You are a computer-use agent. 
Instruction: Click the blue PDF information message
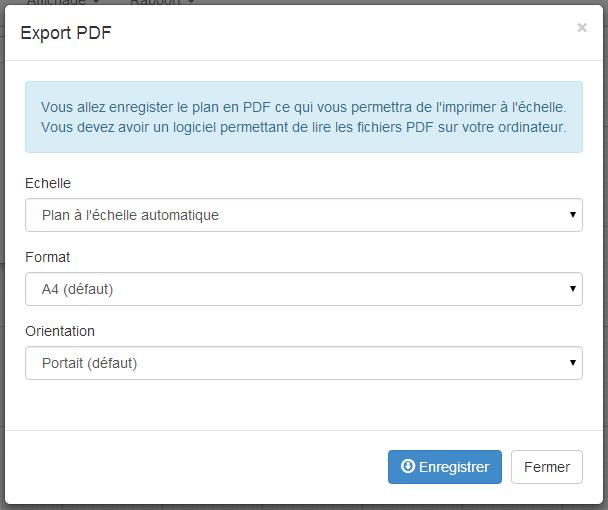303,117
